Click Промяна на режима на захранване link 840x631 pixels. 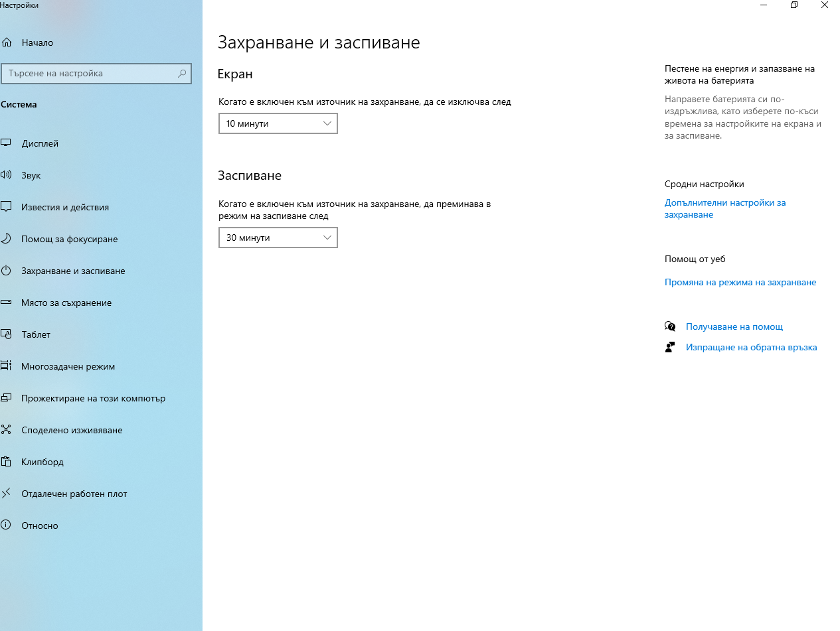pos(740,282)
